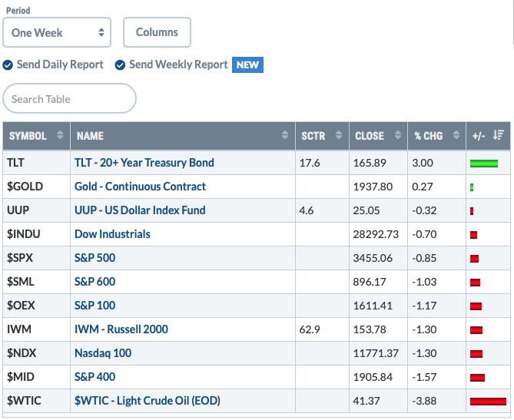This screenshot has width=514, height=420.
Task: Click $WTIC's long red change bar
Action: pos(488,402)
